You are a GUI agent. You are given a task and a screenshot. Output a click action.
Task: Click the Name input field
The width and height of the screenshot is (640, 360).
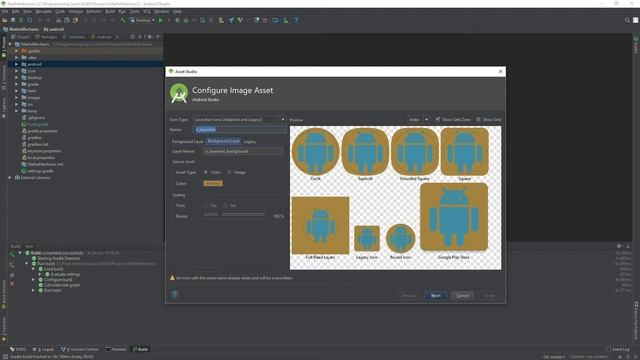click(x=239, y=129)
